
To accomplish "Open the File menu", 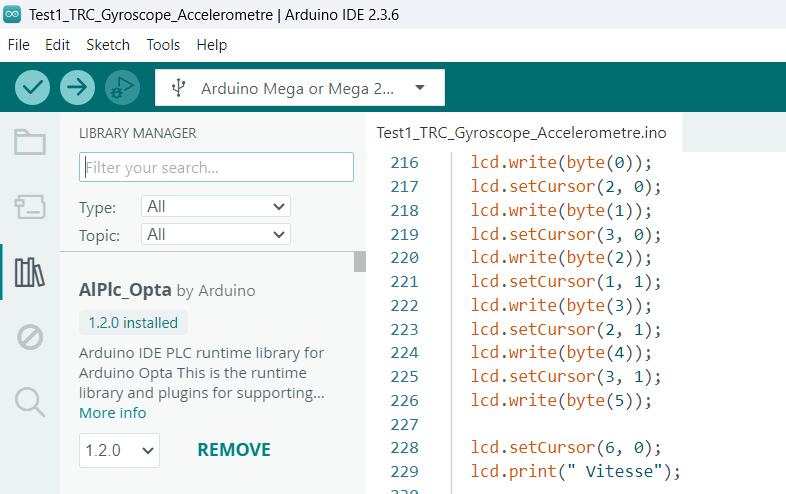I will tap(18, 45).
